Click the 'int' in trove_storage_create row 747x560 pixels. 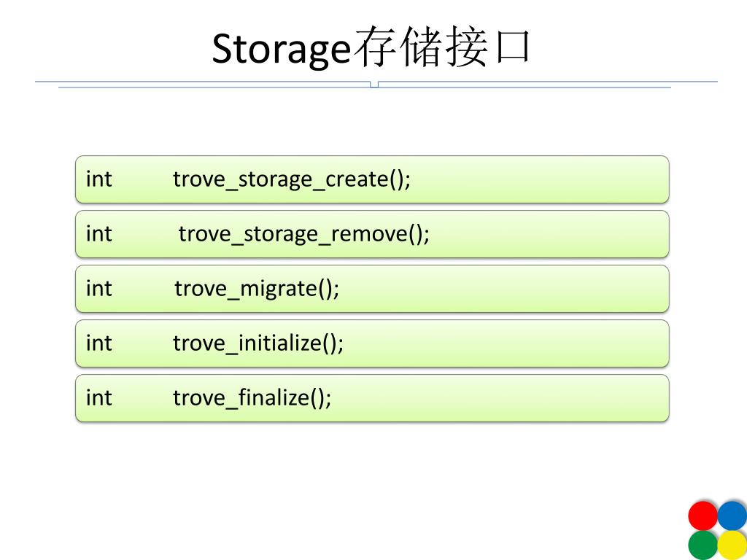click(x=99, y=179)
